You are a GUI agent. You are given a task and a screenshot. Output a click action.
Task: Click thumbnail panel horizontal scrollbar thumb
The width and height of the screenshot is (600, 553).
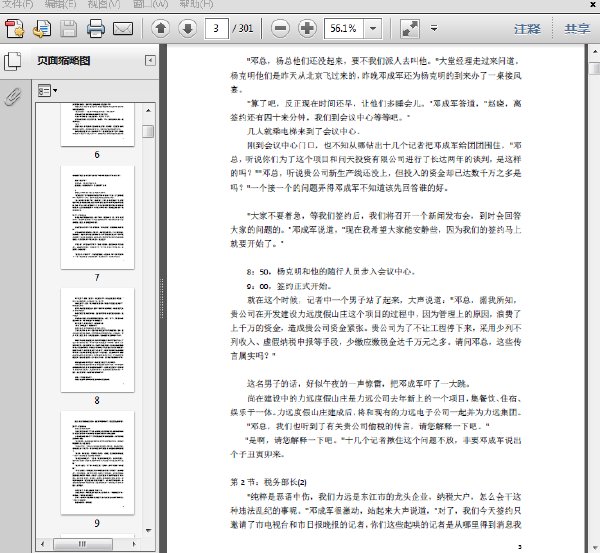[x=83, y=544]
